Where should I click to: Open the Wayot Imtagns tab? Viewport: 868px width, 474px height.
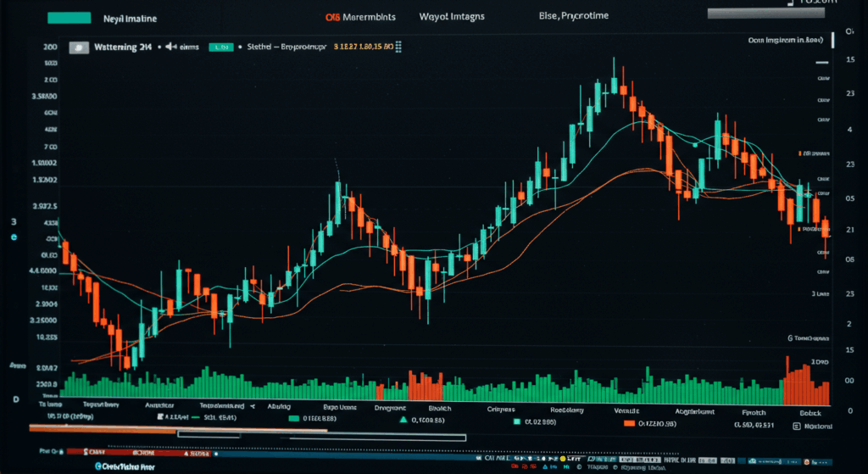coord(453,17)
